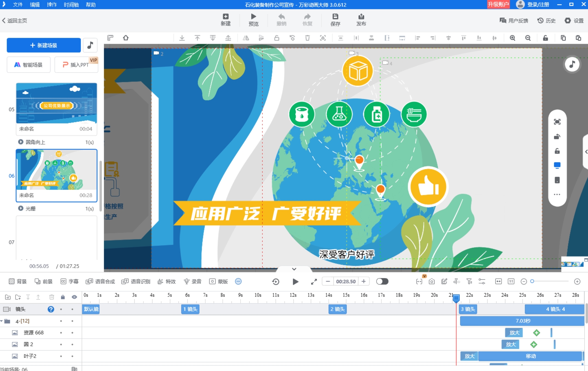588x371 pixels.
Task: Click the 移动 animation block on 叶子2
Action: coord(531,356)
